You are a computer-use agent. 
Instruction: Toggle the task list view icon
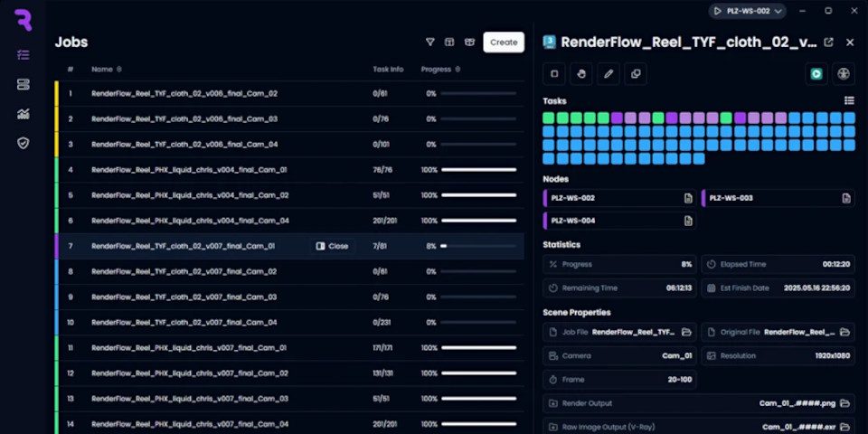click(849, 100)
